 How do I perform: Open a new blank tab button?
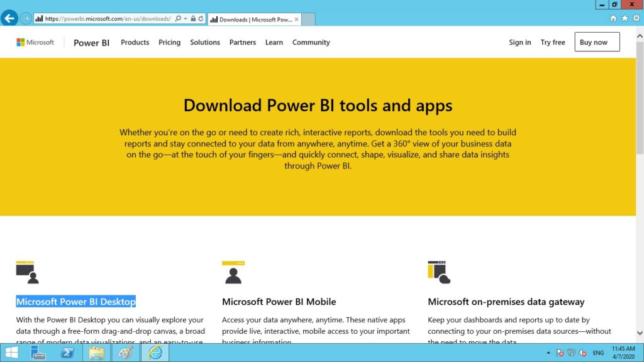(x=308, y=19)
